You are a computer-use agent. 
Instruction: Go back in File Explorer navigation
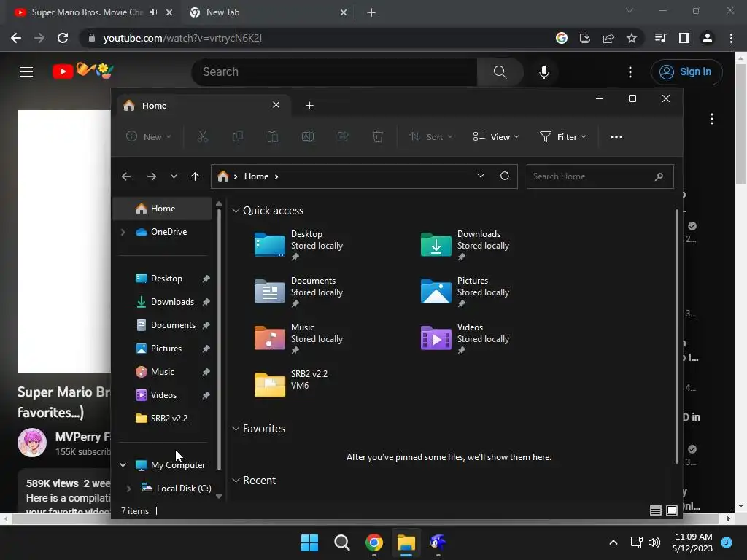click(126, 176)
